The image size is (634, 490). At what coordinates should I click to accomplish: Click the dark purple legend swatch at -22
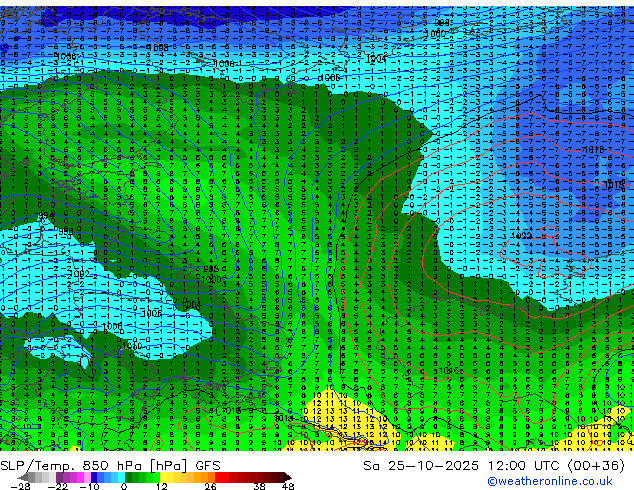click(x=59, y=477)
